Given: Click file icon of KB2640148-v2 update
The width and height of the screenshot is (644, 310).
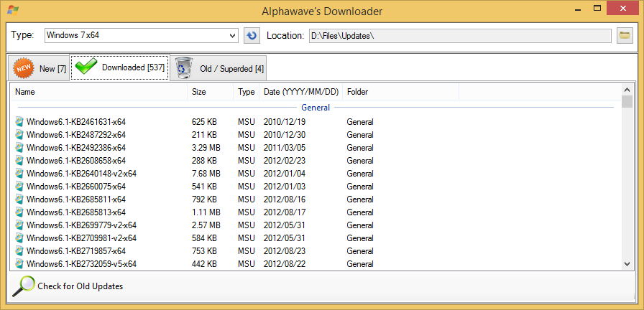Looking at the screenshot, I should coord(19,173).
